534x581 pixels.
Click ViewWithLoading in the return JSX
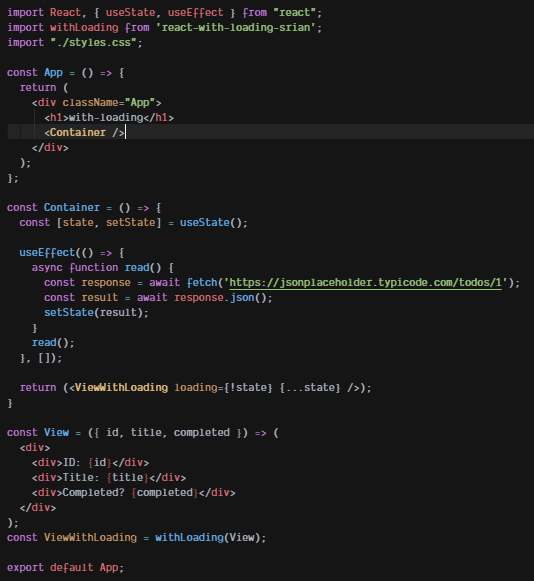pyautogui.click(x=121, y=388)
